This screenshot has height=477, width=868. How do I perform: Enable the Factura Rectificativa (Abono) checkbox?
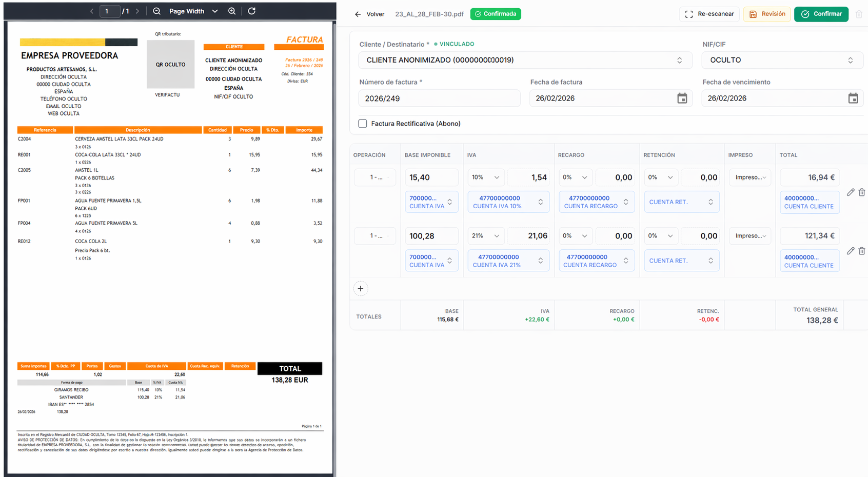[x=363, y=123]
